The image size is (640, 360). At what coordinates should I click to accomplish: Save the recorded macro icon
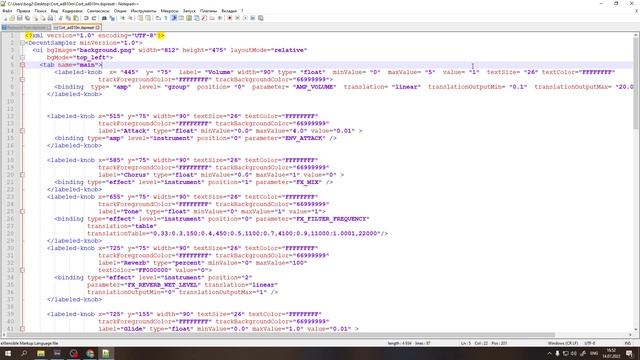260,18
